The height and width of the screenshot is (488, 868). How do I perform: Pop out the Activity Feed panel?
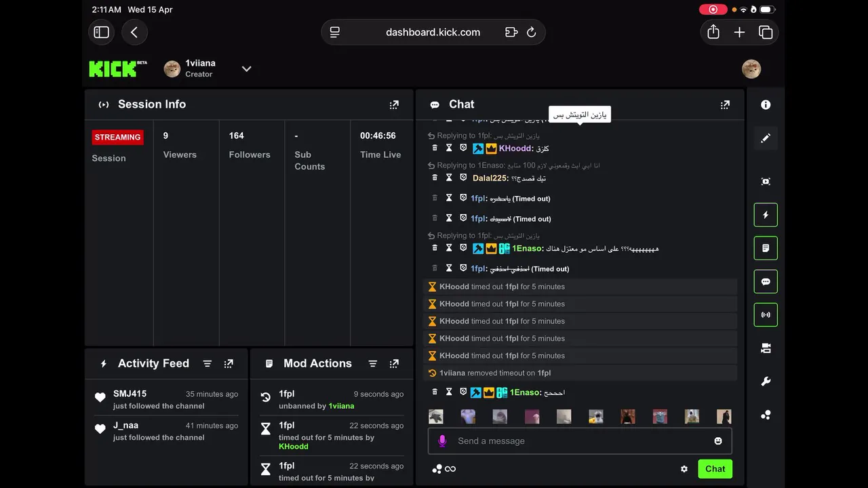point(229,364)
